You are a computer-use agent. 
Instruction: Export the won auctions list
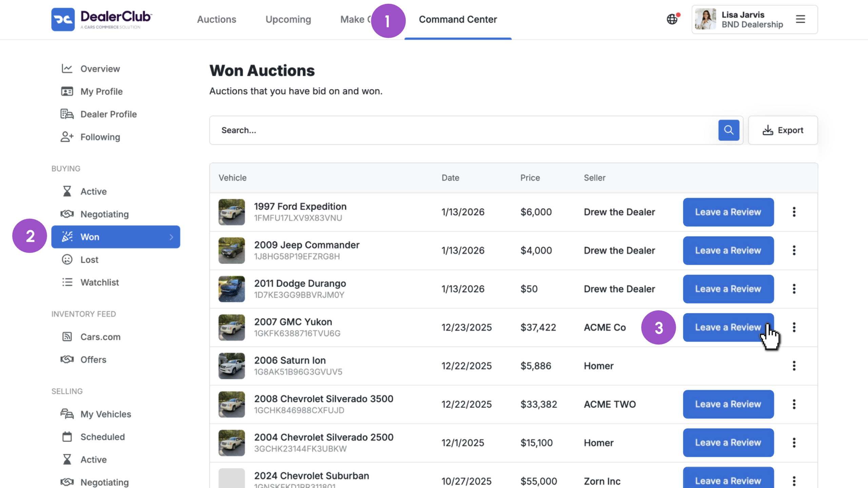click(x=783, y=130)
